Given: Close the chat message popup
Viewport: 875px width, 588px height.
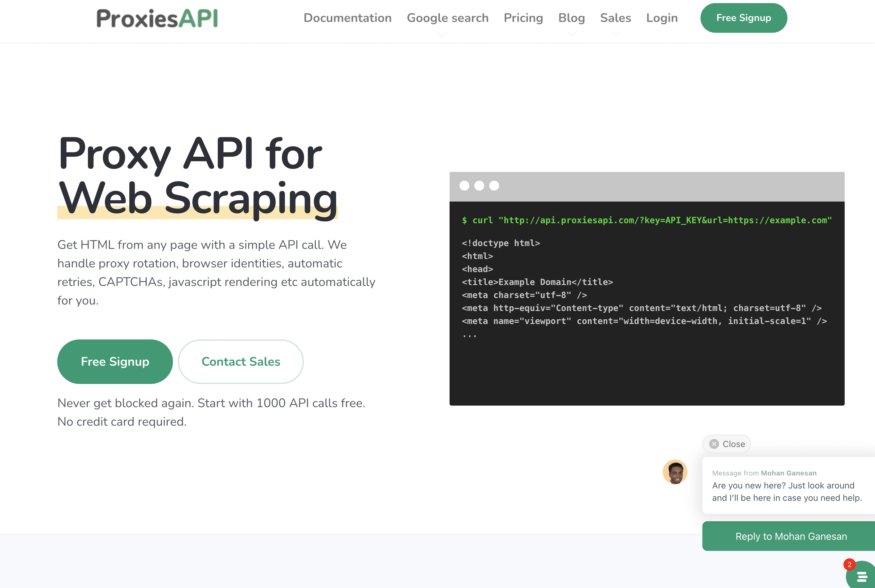Looking at the screenshot, I should pyautogui.click(x=727, y=444).
